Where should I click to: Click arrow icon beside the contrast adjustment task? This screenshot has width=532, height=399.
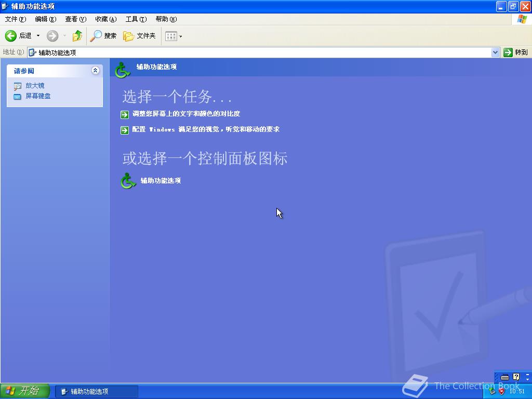(x=125, y=115)
